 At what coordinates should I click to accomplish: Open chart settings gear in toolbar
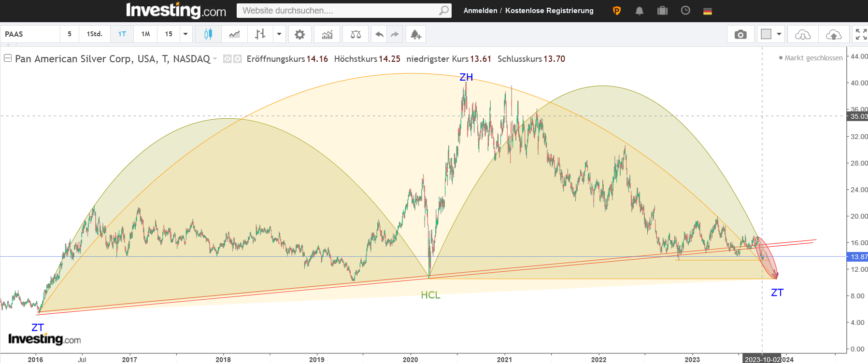click(x=300, y=34)
